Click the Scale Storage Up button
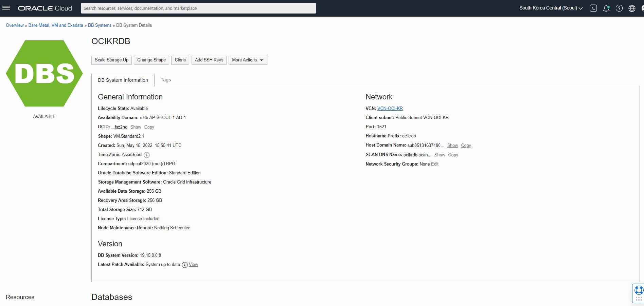This screenshot has width=644, height=306. 111,60
